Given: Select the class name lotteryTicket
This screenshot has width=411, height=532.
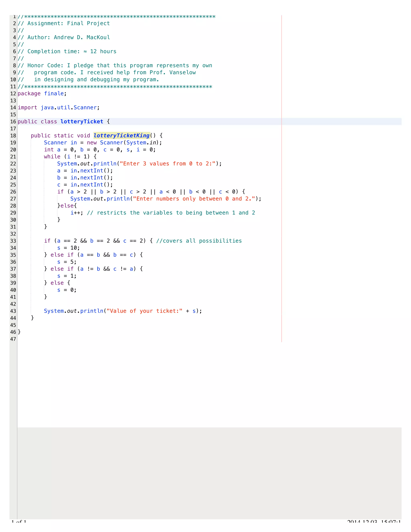Looking at the screenshot, I should pyautogui.click(x=82, y=121).
